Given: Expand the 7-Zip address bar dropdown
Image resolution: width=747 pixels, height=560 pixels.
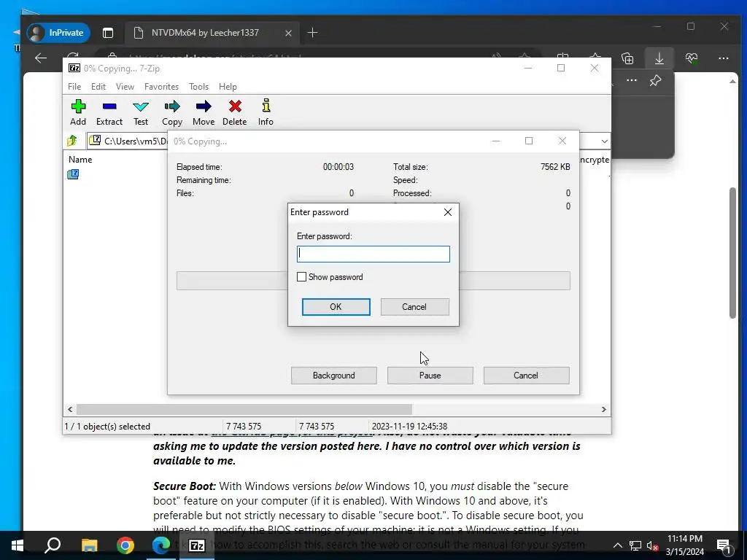Looking at the screenshot, I should point(604,141).
